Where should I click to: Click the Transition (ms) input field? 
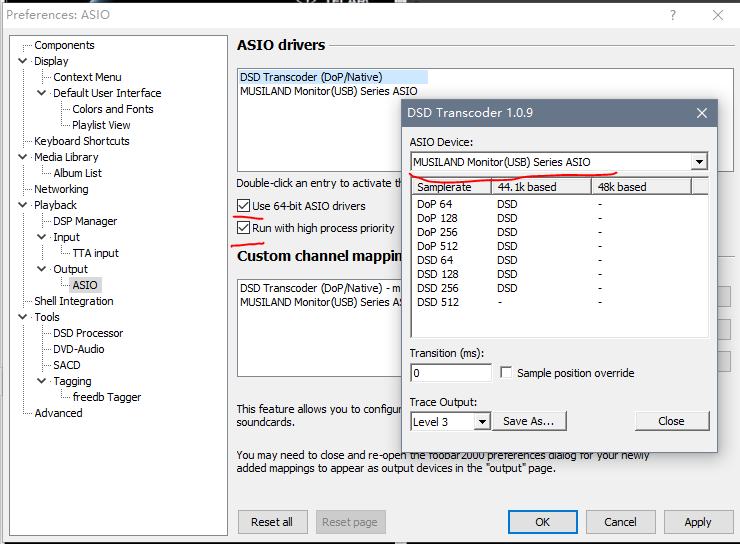(450, 373)
